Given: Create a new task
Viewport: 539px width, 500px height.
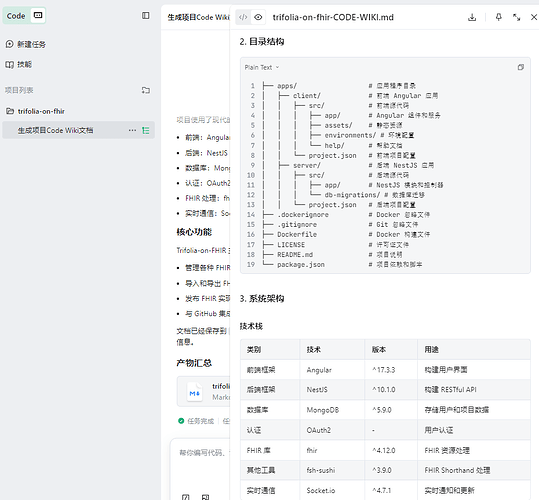Looking at the screenshot, I should tap(26, 44).
